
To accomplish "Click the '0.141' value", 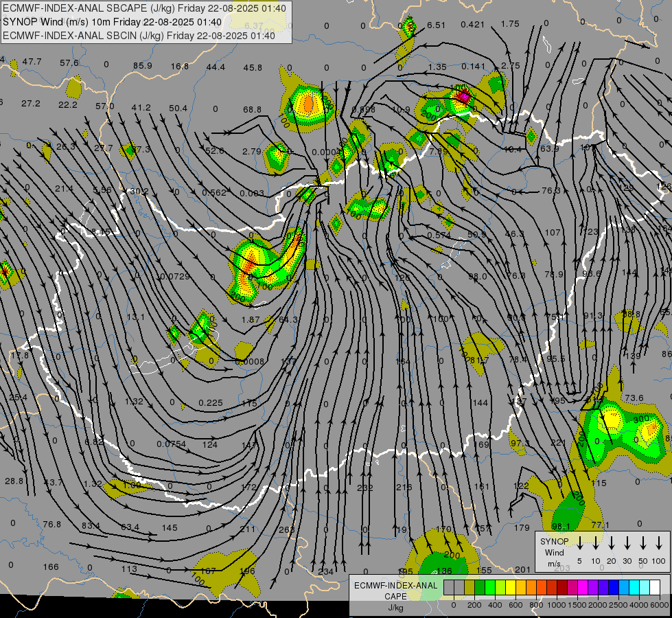I will tap(473, 66).
